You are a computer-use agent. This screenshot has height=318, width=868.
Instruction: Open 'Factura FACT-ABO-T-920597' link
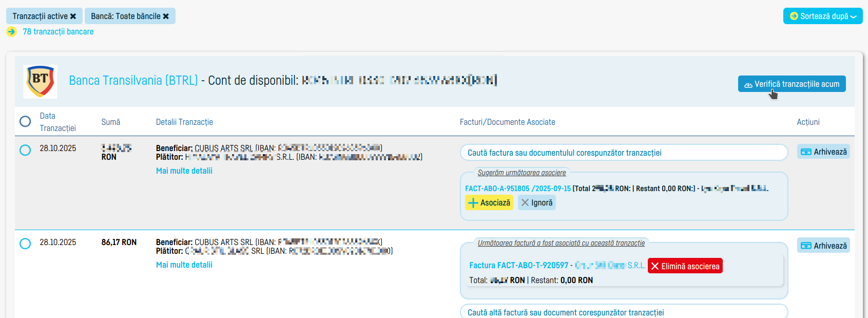(518, 266)
